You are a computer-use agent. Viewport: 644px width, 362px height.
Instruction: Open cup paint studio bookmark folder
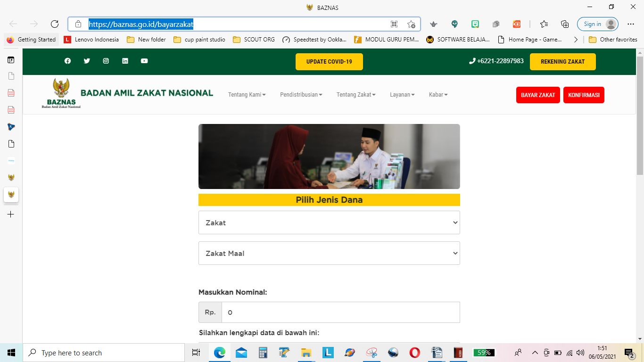199,40
